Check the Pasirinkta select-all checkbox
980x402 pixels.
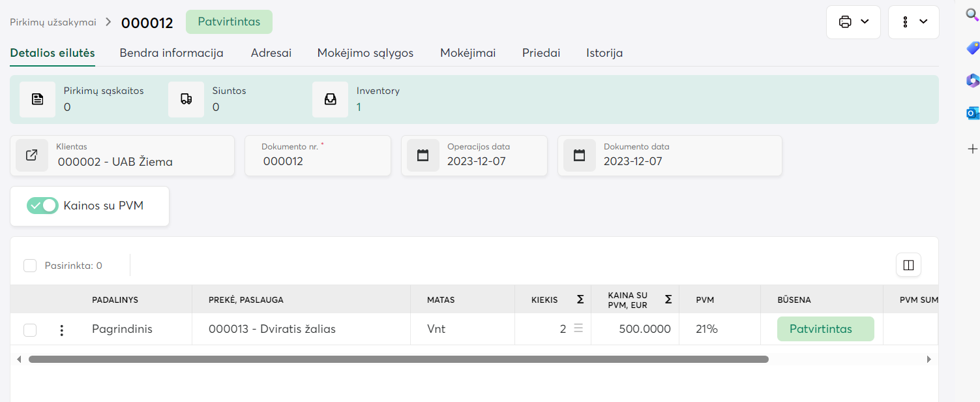click(30, 266)
